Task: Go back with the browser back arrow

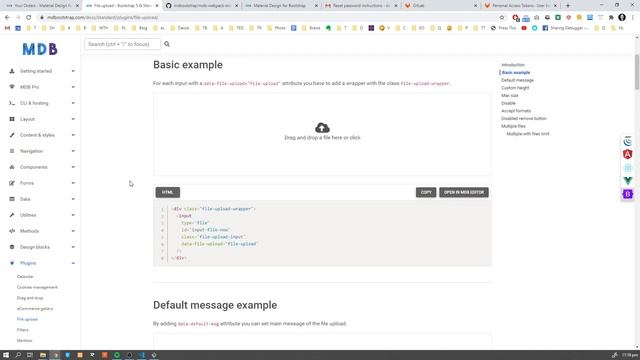Action: (x=7, y=18)
